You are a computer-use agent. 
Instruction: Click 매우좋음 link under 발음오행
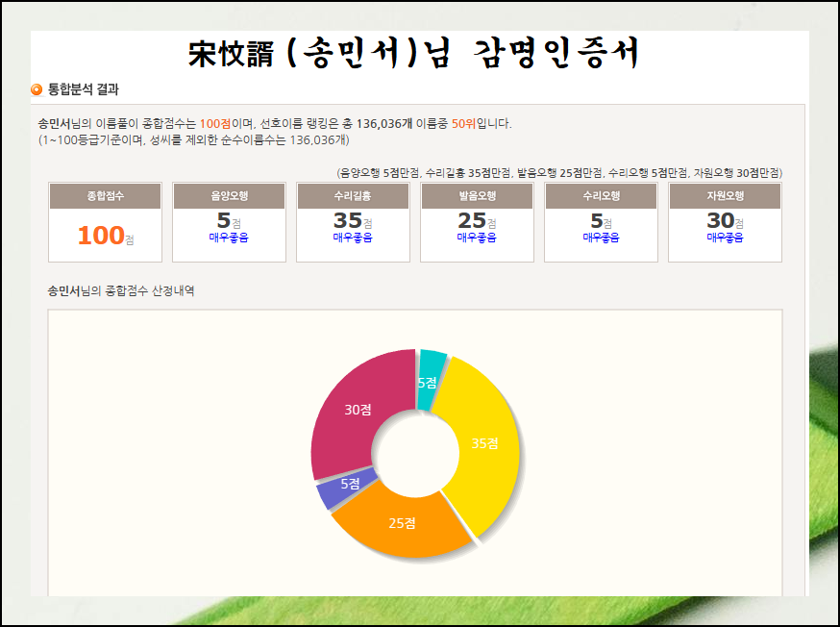coord(477,238)
